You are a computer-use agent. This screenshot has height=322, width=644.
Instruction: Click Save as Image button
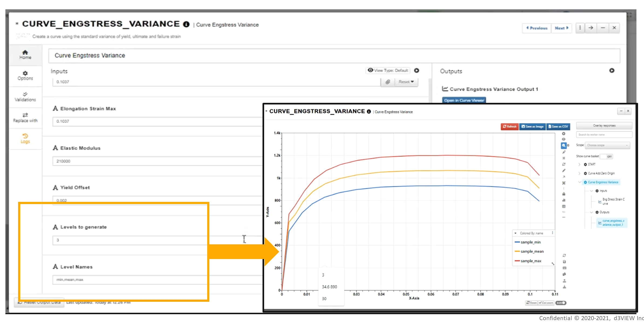click(x=532, y=127)
